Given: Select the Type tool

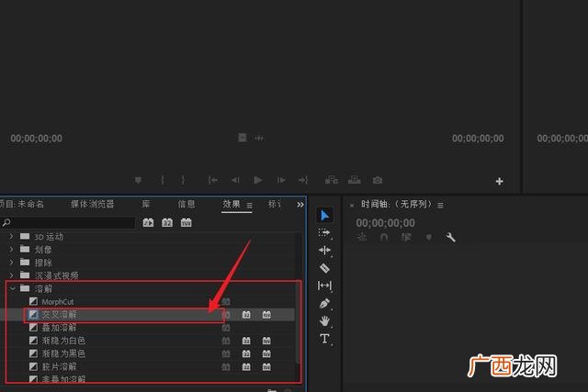Looking at the screenshot, I should (324, 339).
